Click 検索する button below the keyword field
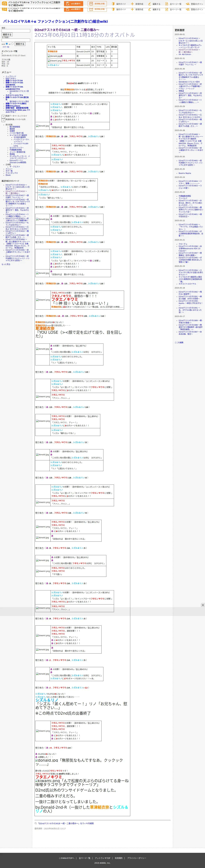The height and width of the screenshot is (868, 205). click(x=7, y=34)
